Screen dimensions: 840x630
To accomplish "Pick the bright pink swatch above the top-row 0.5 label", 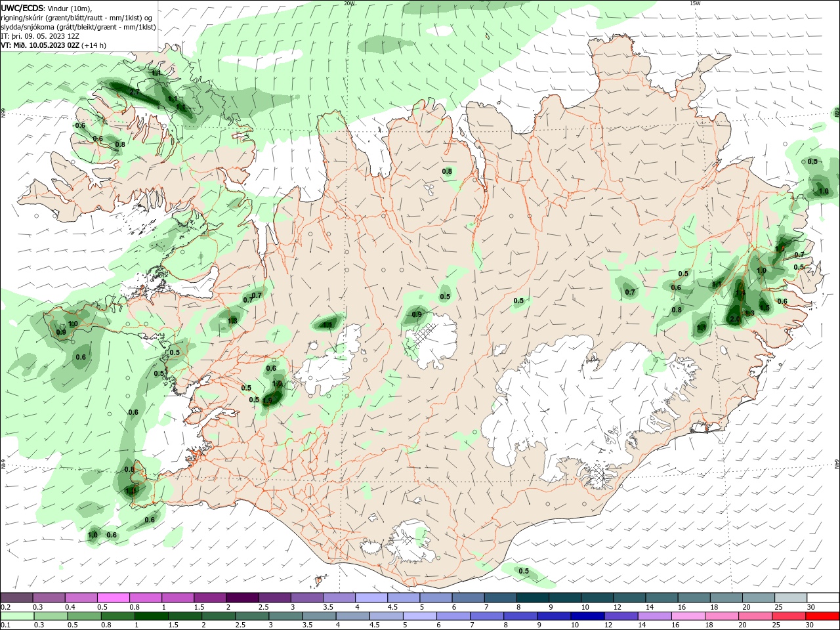I will click(x=114, y=598).
